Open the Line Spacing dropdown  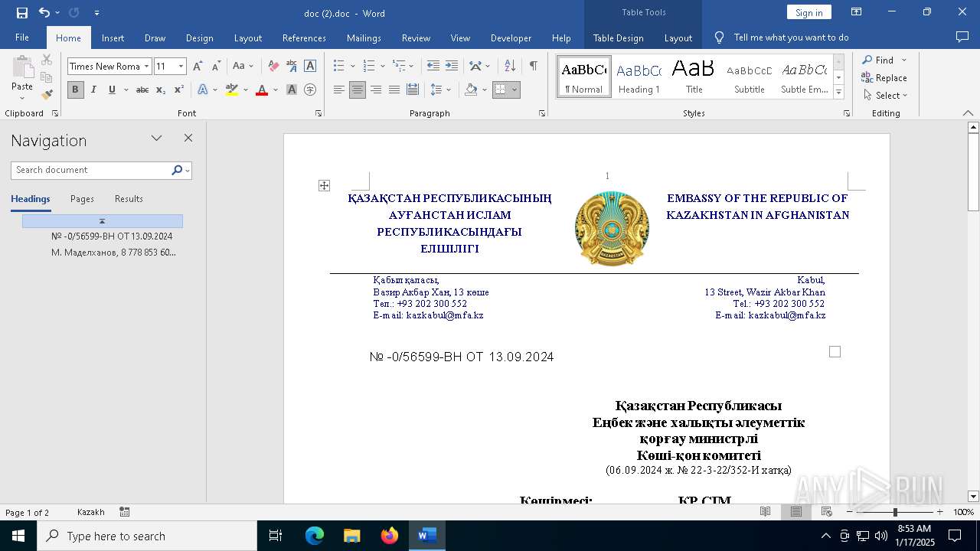[440, 90]
